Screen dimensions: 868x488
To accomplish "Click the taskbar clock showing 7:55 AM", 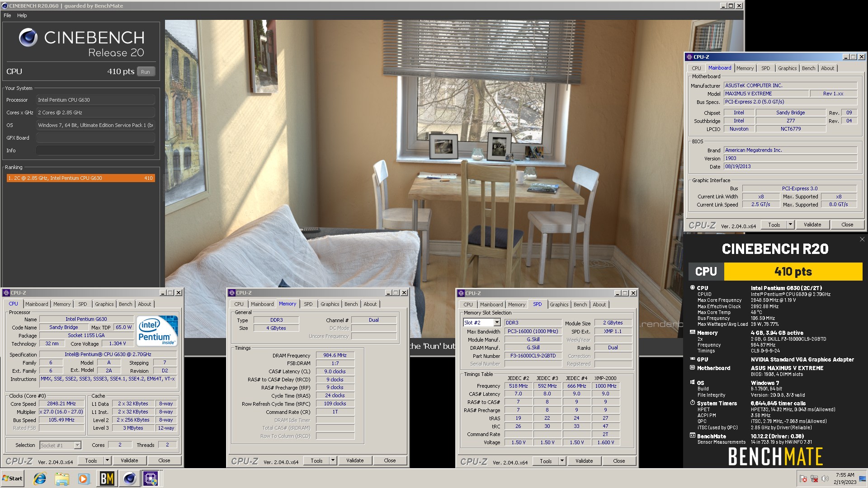I will pyautogui.click(x=844, y=479).
